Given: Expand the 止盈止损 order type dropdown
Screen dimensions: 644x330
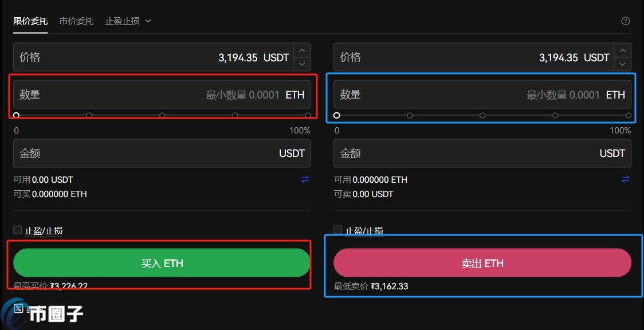Looking at the screenshot, I should [128, 21].
